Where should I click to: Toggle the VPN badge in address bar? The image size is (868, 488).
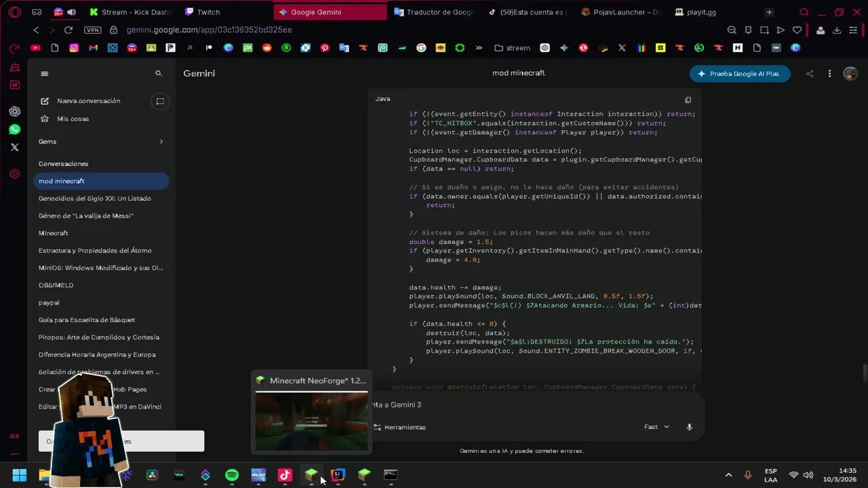tap(93, 30)
